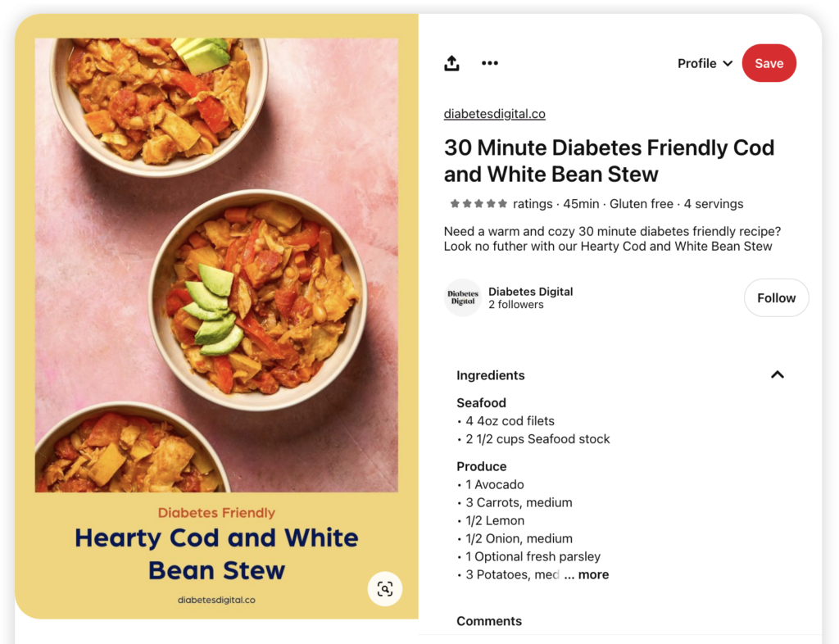Select the upward arrow share icon
This screenshot has height=644, width=839.
click(x=451, y=63)
